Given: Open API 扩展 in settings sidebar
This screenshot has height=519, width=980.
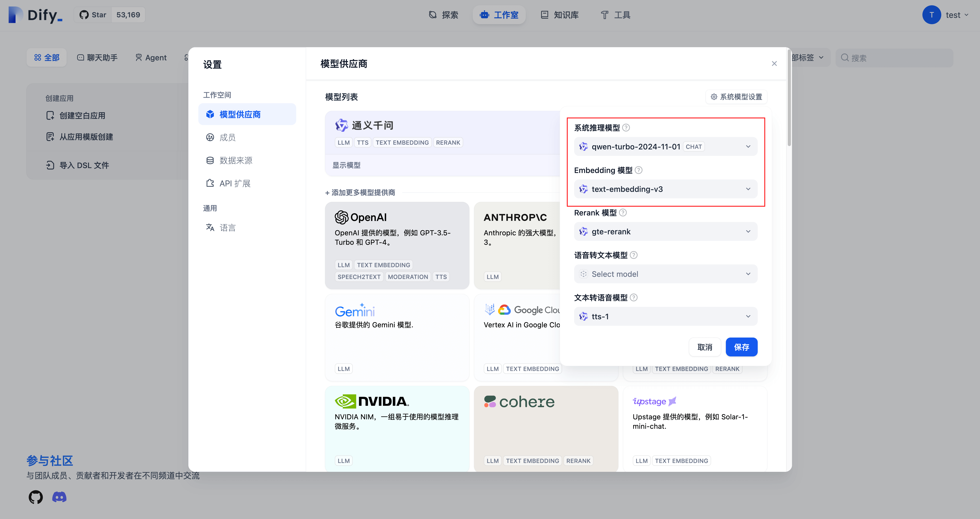Looking at the screenshot, I should click(247, 183).
